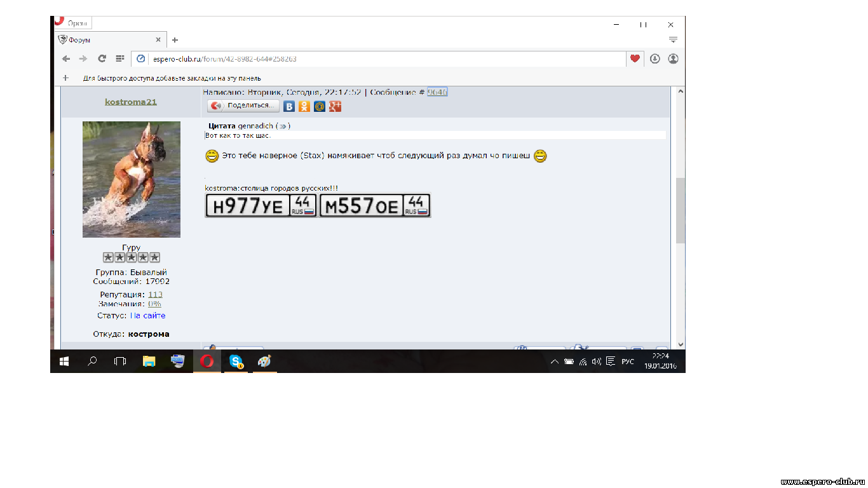The width and height of the screenshot is (868, 488).
Task: Open the downloads icon
Action: point(655,58)
